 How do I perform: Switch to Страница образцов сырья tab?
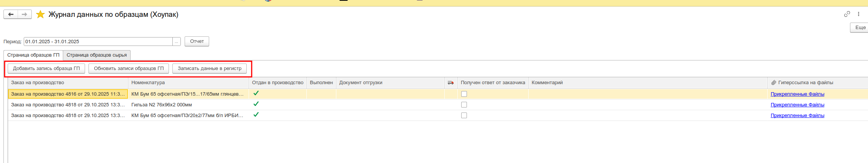tap(97, 55)
